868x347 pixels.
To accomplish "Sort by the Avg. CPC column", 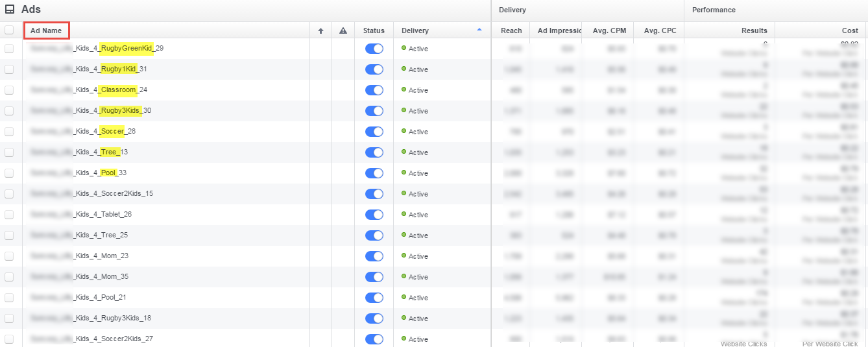I will [660, 30].
